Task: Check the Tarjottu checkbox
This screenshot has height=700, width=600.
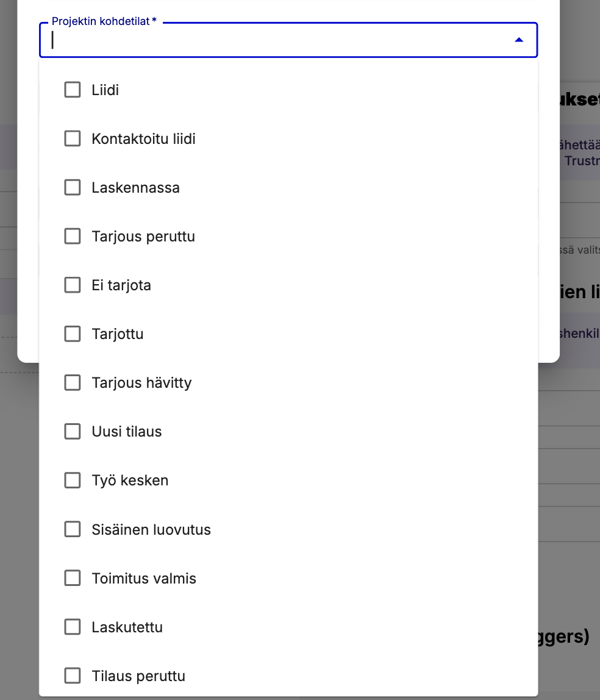Action: [x=73, y=334]
